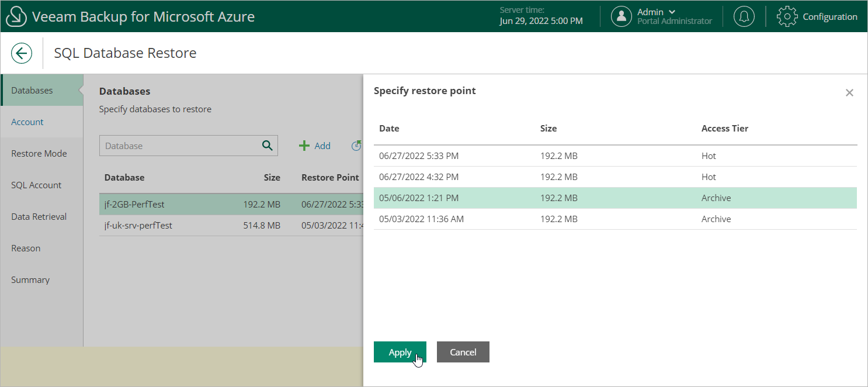Viewport: 868px width, 387px height.
Task: Click Archive tier of 05/03/2022 row
Action: [716, 219]
